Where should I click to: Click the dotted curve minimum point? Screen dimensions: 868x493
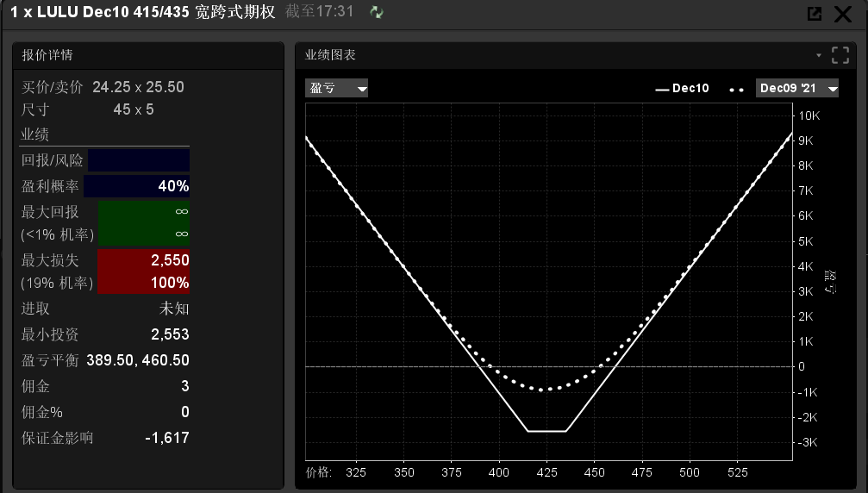click(x=542, y=390)
